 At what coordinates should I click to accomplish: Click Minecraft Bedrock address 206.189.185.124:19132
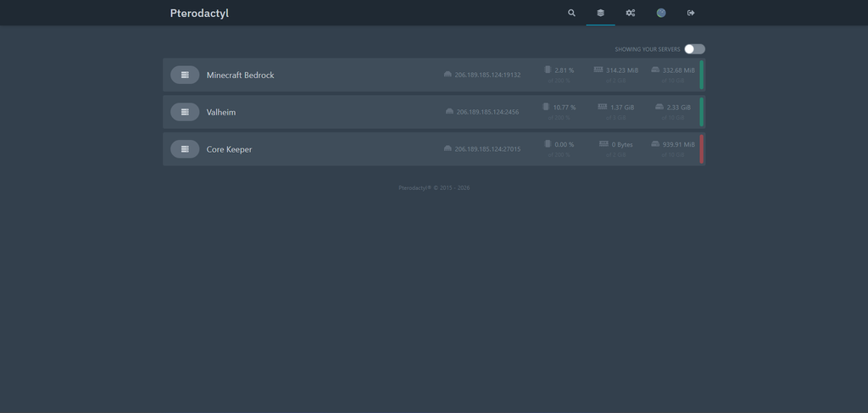487,75
